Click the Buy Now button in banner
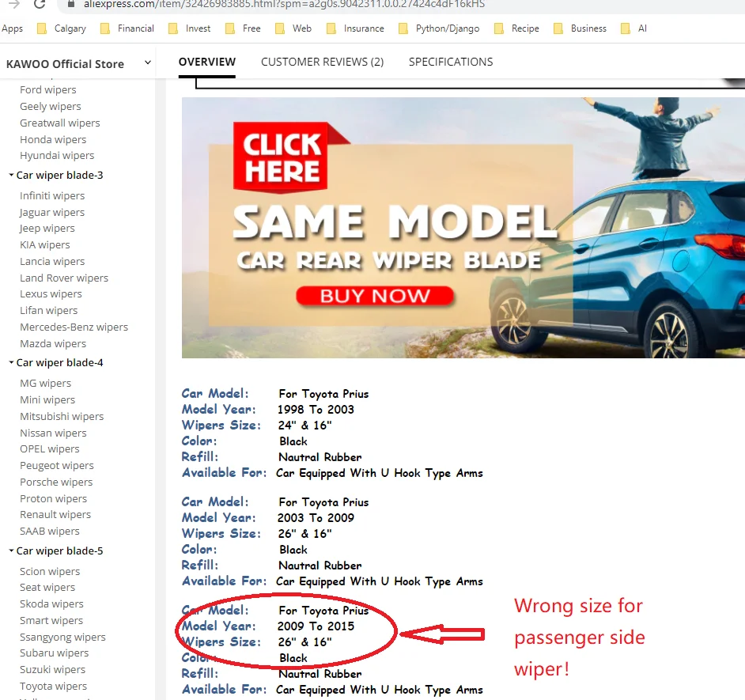The image size is (745, 700). [x=374, y=296]
